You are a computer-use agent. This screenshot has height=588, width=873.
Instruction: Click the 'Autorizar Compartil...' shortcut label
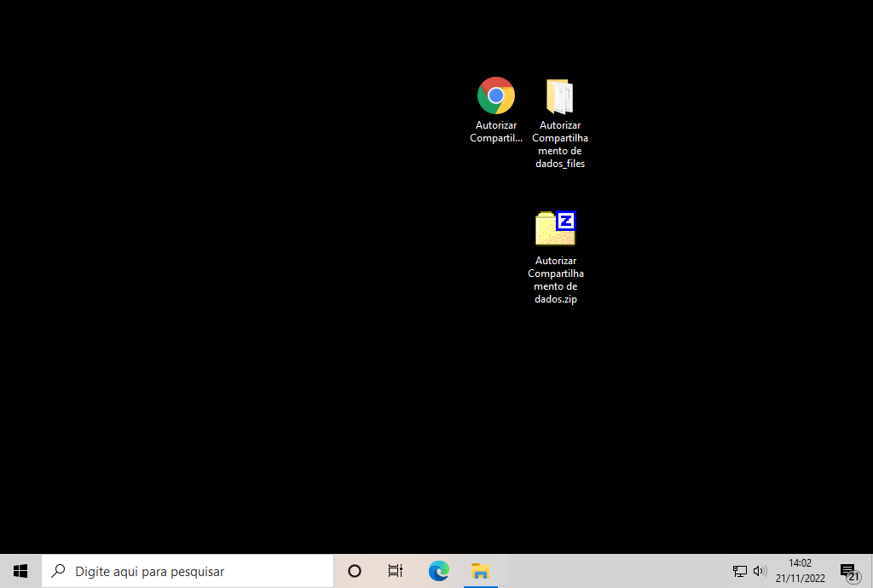point(495,132)
